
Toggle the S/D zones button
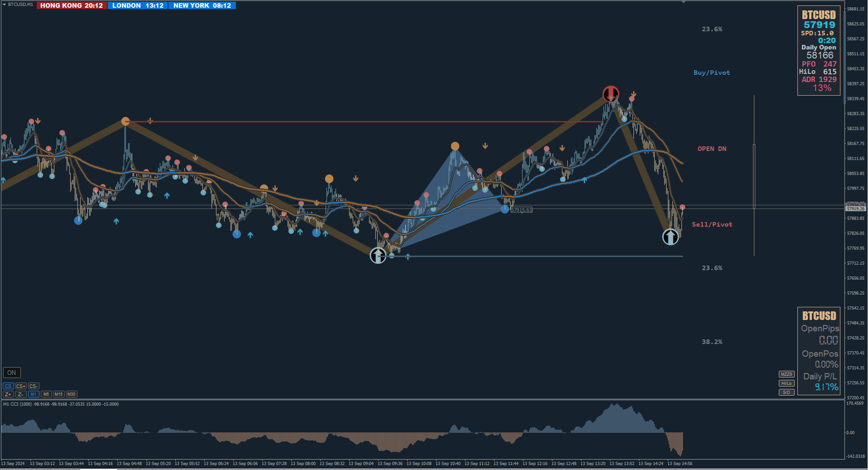point(786,392)
